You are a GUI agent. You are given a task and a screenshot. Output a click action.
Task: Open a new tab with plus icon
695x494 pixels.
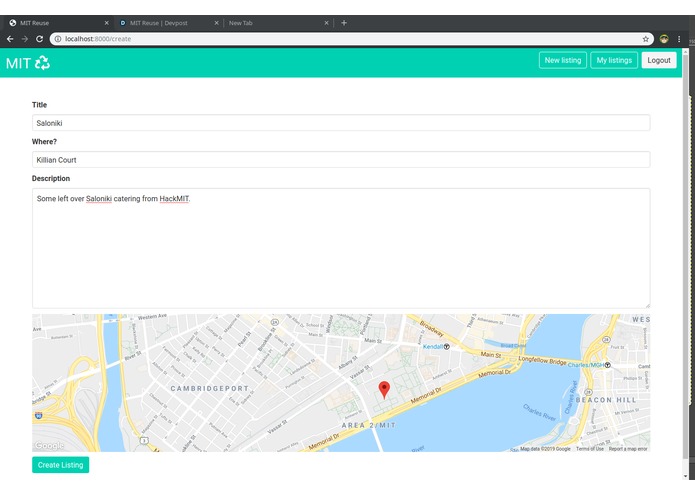(344, 23)
